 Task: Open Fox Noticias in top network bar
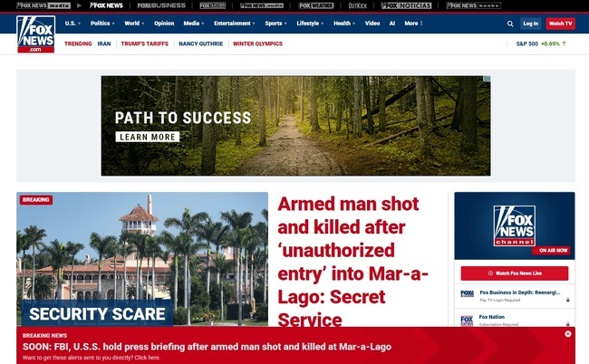pos(407,5)
